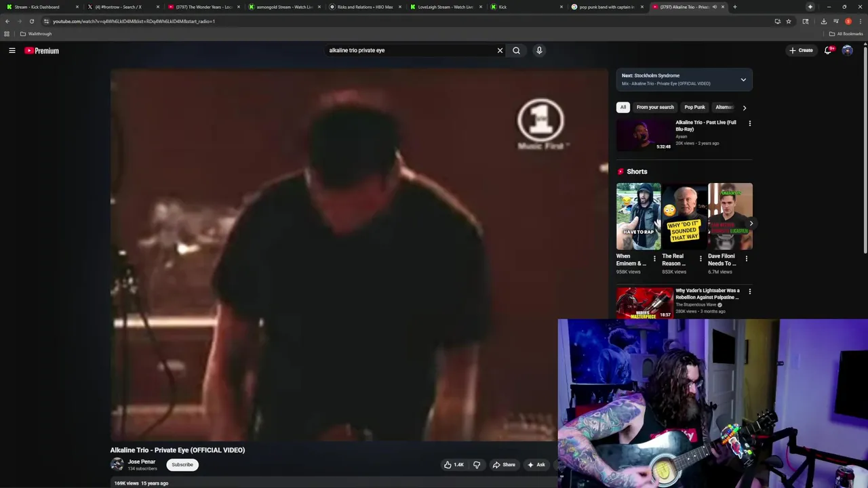Start voice search with microphone

pyautogui.click(x=539, y=50)
